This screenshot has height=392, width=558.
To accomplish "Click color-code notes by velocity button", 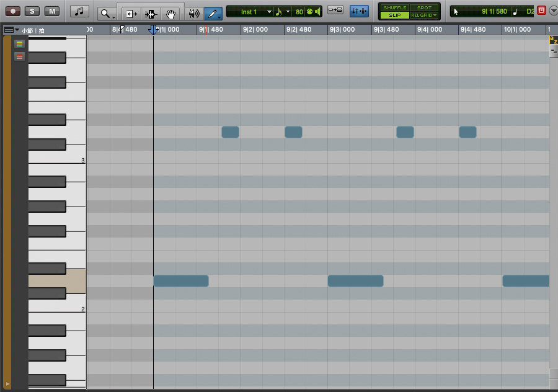I will [20, 56].
